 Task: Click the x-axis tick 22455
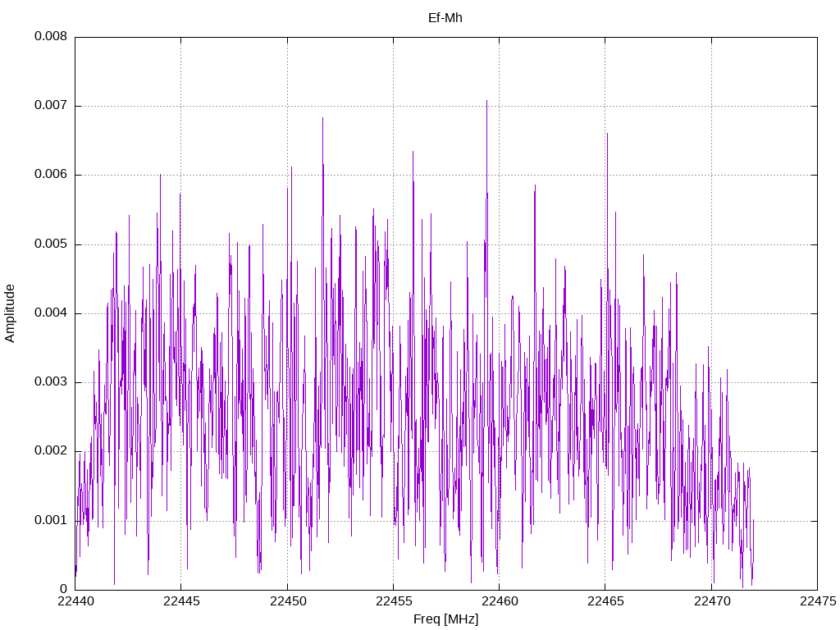(x=393, y=602)
